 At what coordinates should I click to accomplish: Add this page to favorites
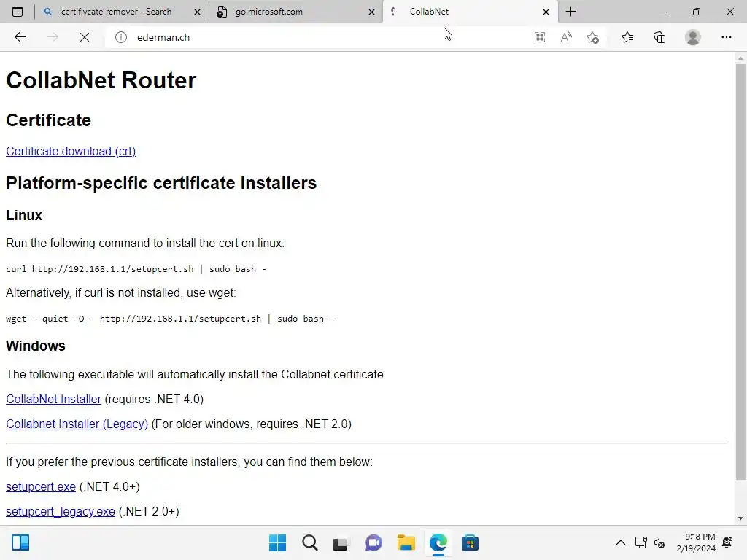[x=592, y=37]
